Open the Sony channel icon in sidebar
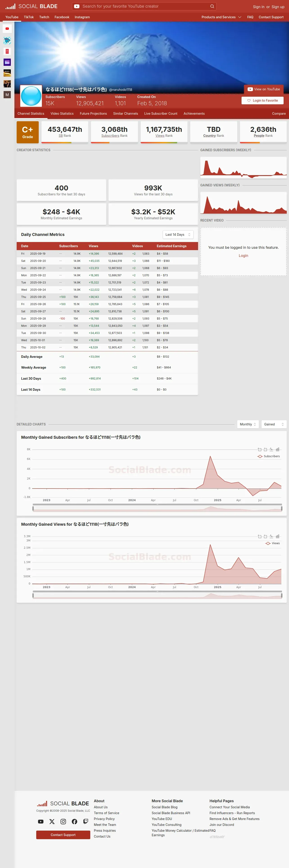 click(x=7, y=73)
